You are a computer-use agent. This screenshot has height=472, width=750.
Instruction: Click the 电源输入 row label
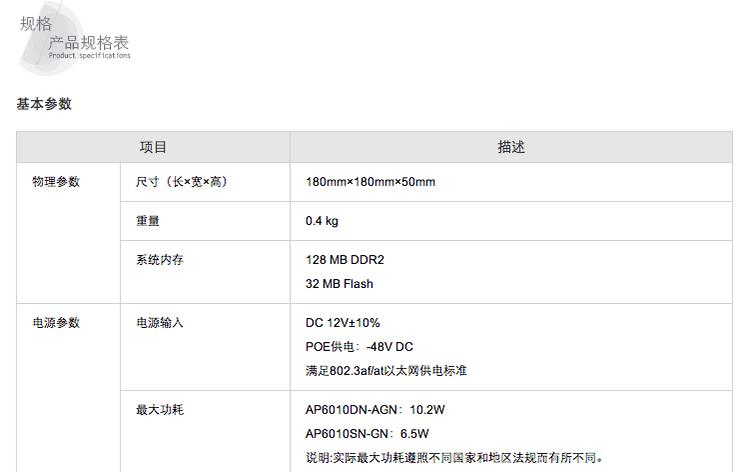pos(160,323)
